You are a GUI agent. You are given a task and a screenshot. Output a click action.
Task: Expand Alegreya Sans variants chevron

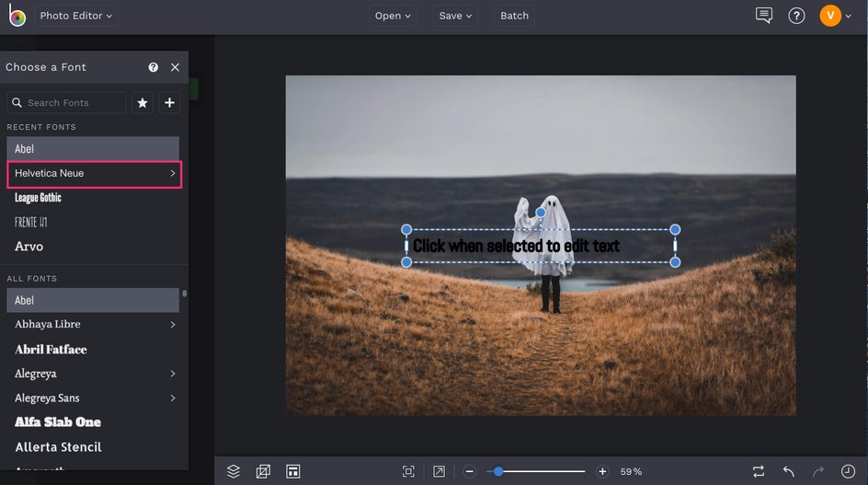[173, 398]
